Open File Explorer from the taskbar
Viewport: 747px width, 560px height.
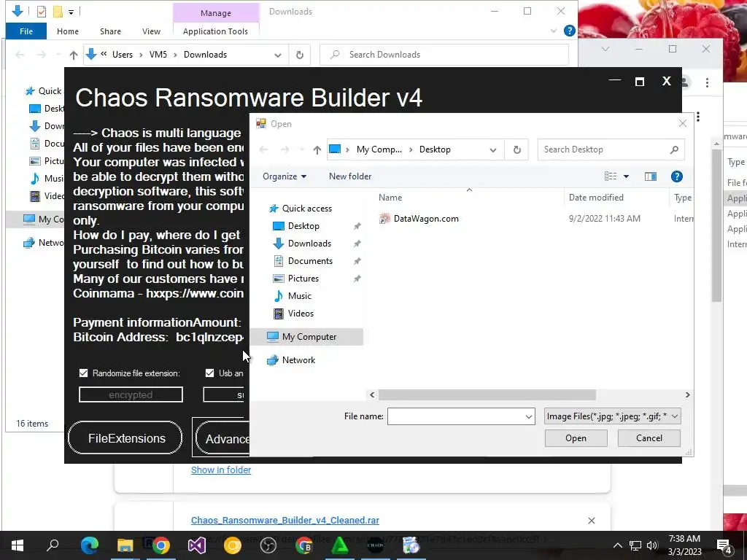tap(125, 545)
